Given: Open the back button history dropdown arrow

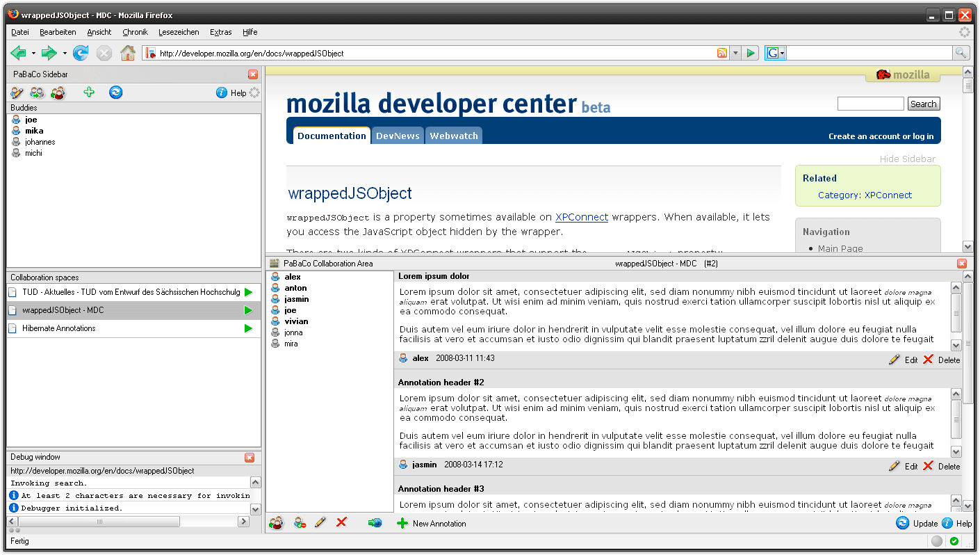Looking at the screenshot, I should [x=33, y=53].
